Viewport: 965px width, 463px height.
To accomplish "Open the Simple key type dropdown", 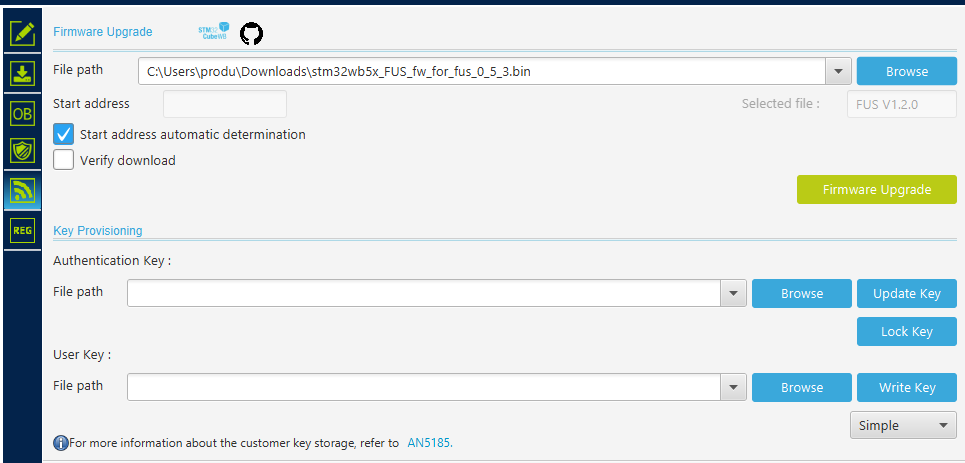I will (902, 425).
